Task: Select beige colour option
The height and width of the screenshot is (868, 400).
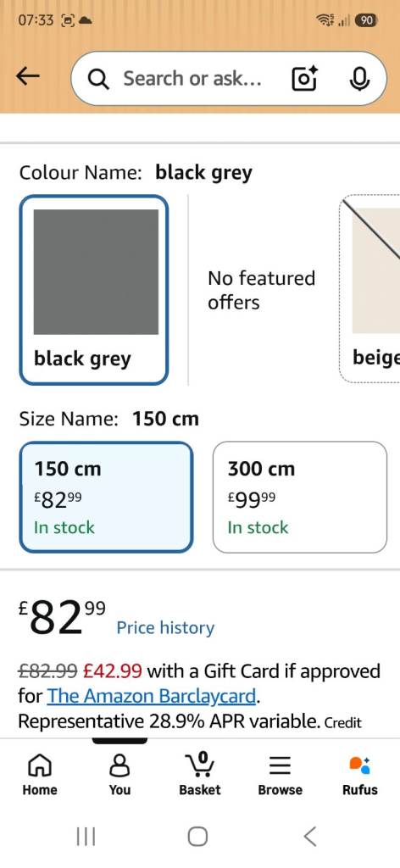Action: tap(369, 290)
